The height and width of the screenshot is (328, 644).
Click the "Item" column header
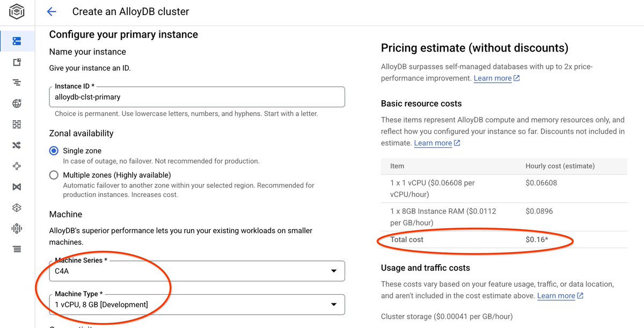[x=397, y=166]
